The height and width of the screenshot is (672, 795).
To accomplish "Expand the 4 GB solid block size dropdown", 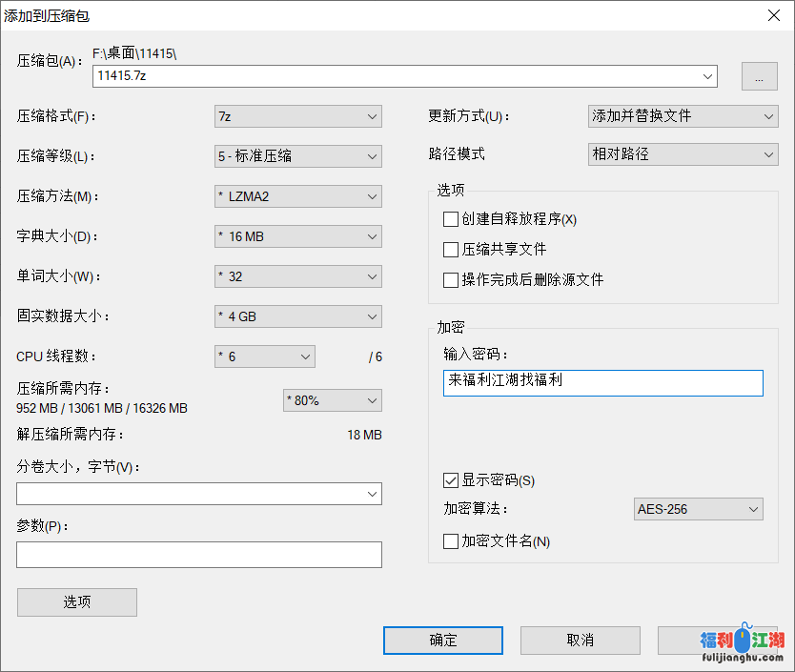I will tap(298, 316).
